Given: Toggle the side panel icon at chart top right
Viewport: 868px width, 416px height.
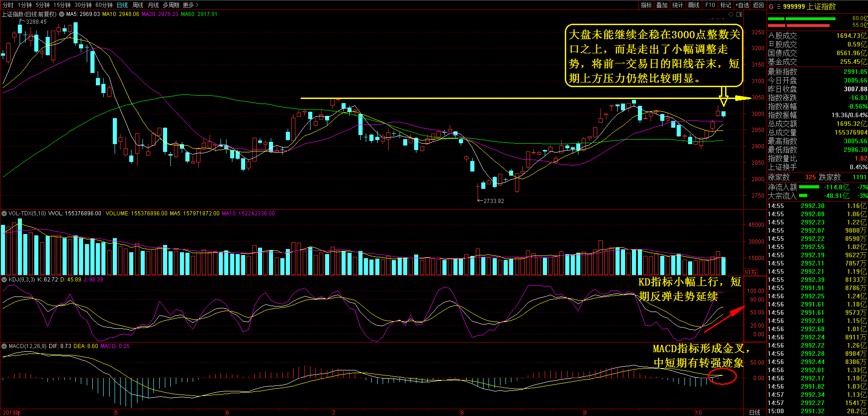Looking at the screenshot, I should pyautogui.click(x=739, y=14).
